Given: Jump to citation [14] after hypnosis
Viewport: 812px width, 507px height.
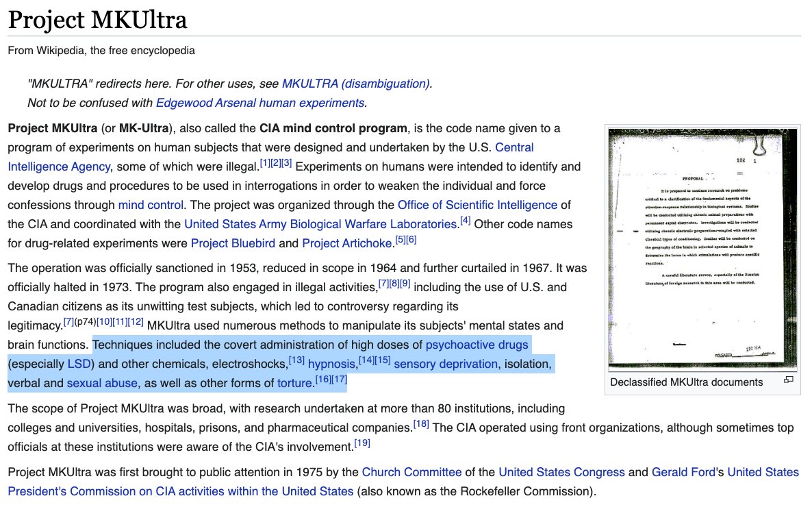Looking at the screenshot, I should 367,360.
